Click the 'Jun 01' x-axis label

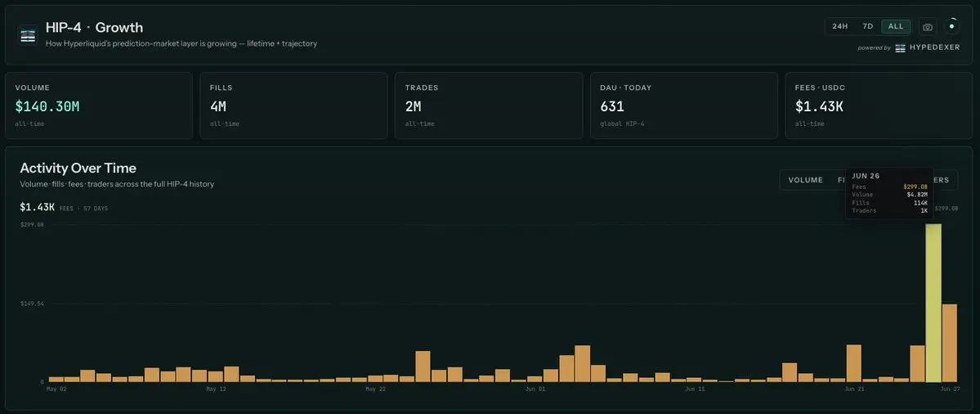coord(535,389)
